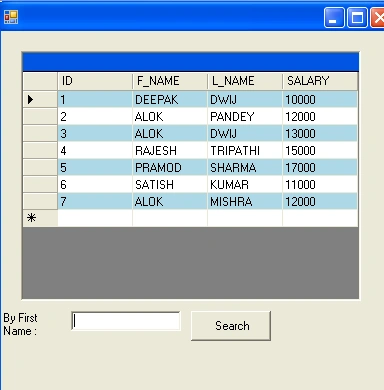Image resolution: width=384 pixels, height=390 pixels.
Task: Select ID cell 4
Action: point(95,150)
